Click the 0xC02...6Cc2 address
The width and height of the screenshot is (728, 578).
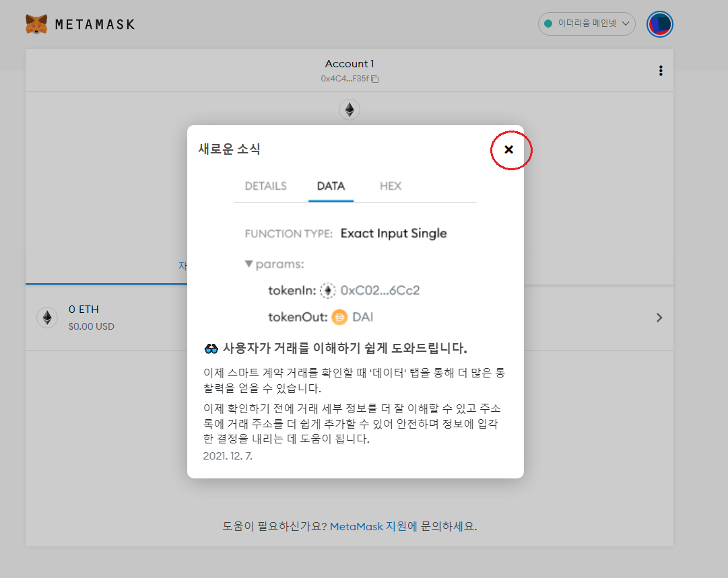tap(380, 291)
